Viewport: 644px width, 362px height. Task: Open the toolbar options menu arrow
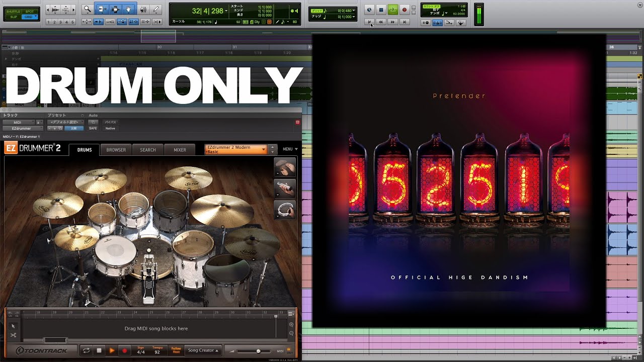coord(640,5)
